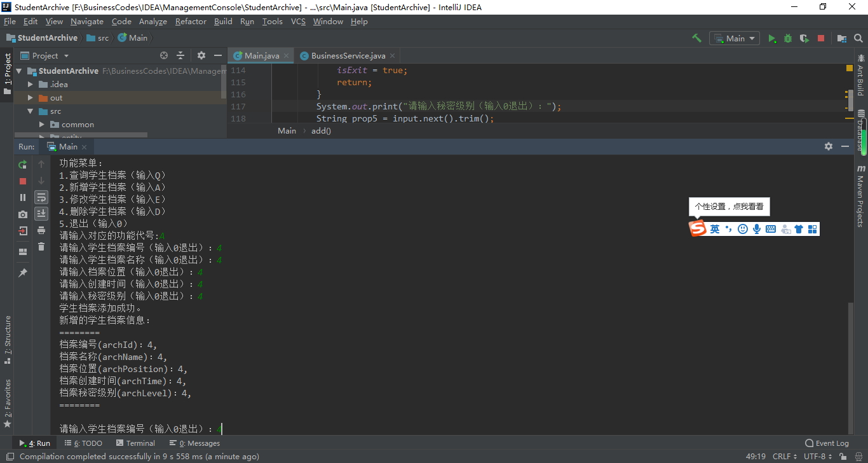The image size is (868, 463).
Task: Switch to the BusinessService.java tab
Action: pyautogui.click(x=348, y=55)
